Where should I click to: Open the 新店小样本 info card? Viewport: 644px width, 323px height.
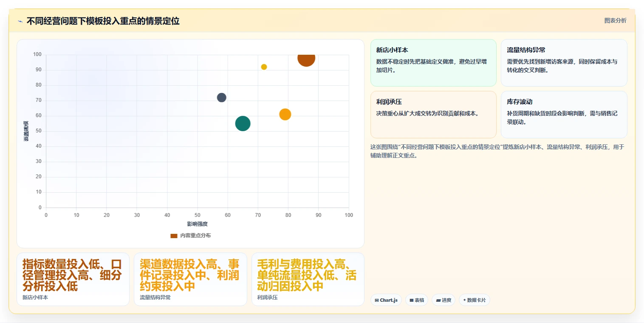[433, 63]
